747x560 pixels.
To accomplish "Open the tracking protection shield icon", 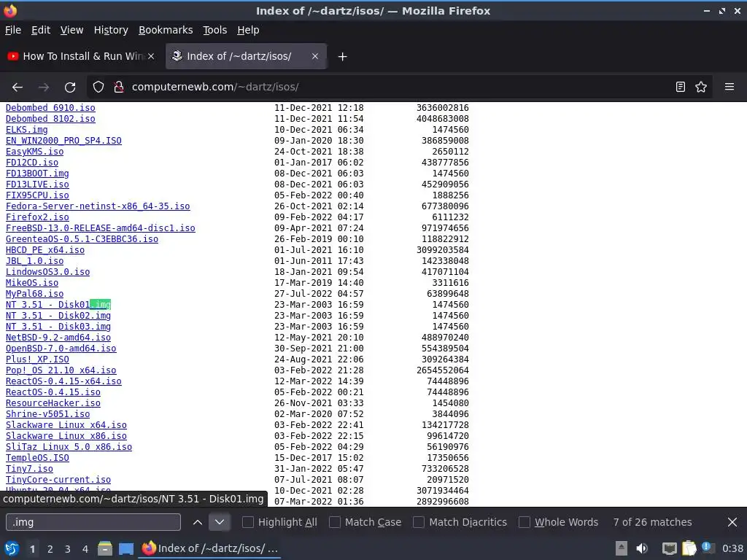I will (98, 87).
